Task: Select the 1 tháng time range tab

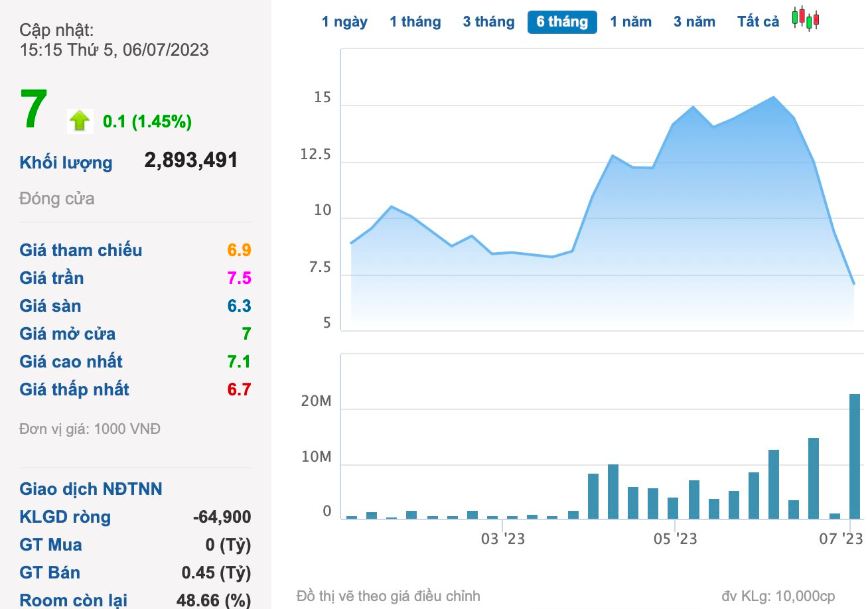Action: [415, 22]
